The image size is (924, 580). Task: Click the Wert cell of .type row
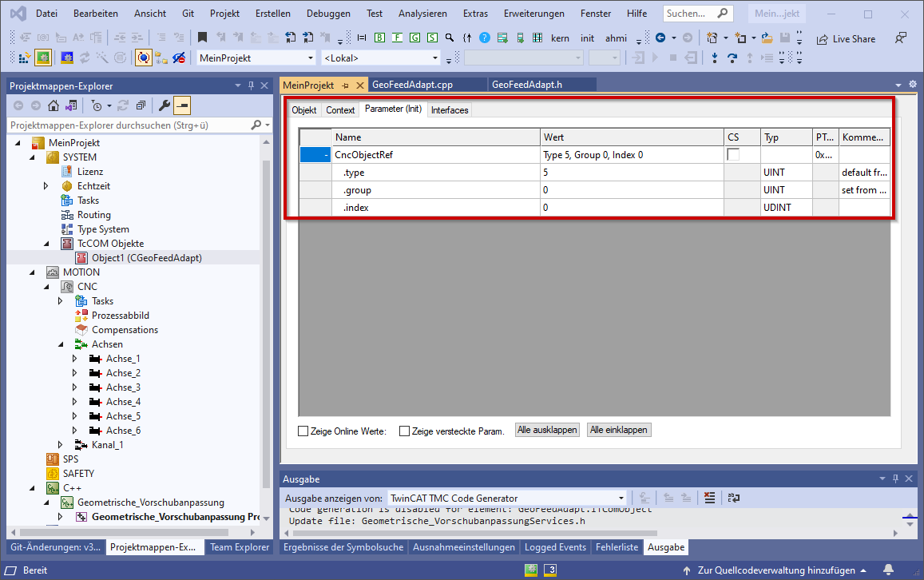pyautogui.click(x=633, y=173)
